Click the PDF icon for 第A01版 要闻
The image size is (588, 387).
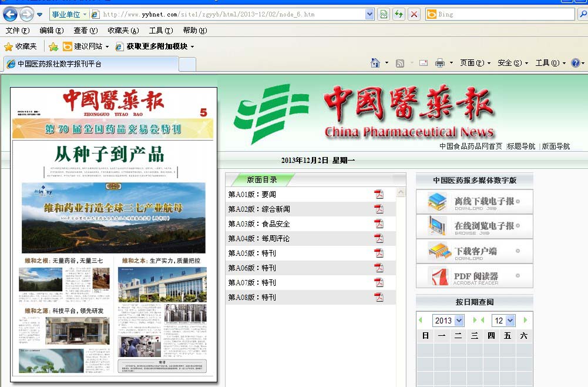[x=379, y=194]
